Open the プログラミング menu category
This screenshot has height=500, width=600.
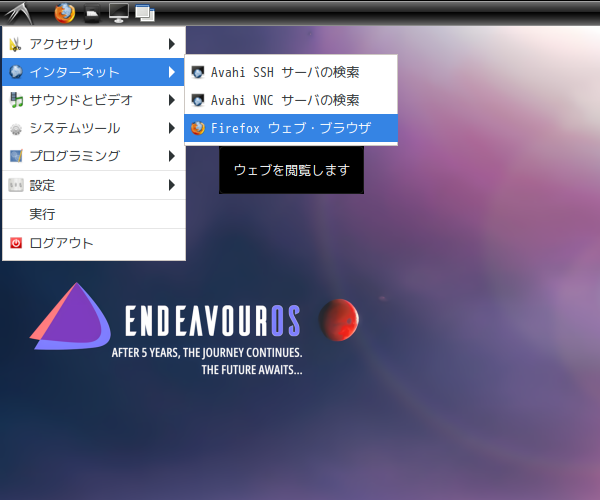point(94,156)
